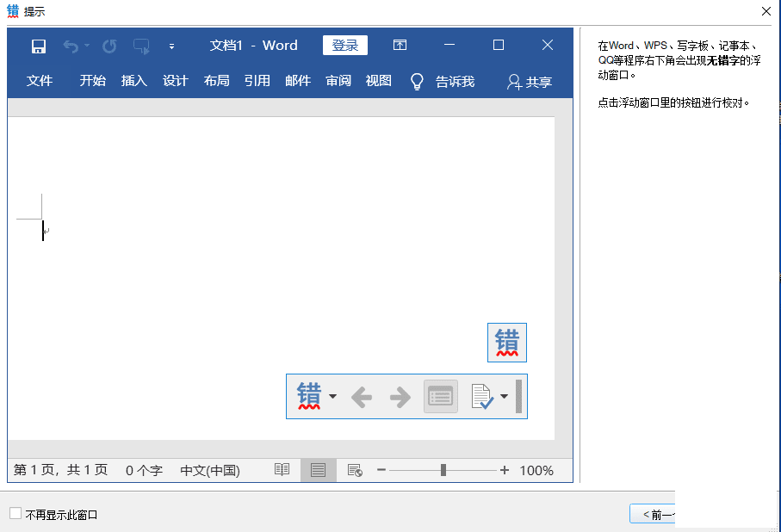781x532 pixels.
Task: Click the 错 app icon in 提示 title bar
Action: pyautogui.click(x=13, y=11)
